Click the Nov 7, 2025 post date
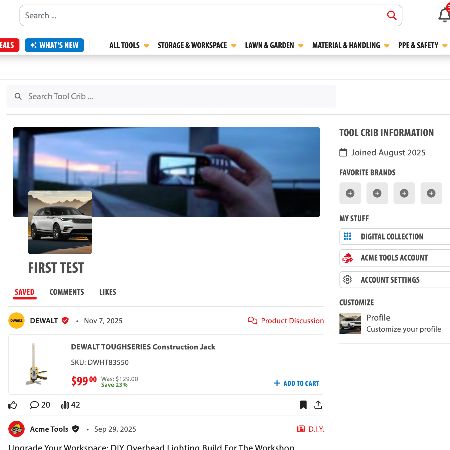 (x=103, y=321)
